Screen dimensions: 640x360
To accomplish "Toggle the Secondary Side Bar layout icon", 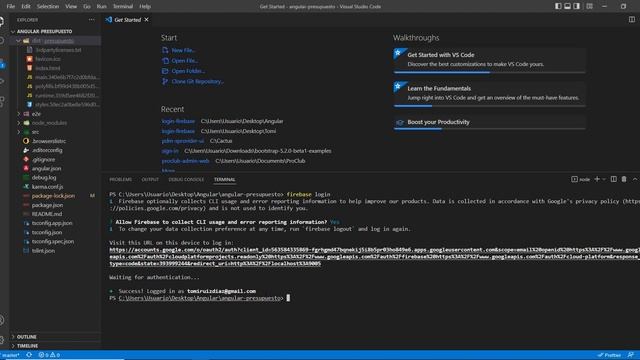I will point(577,6).
